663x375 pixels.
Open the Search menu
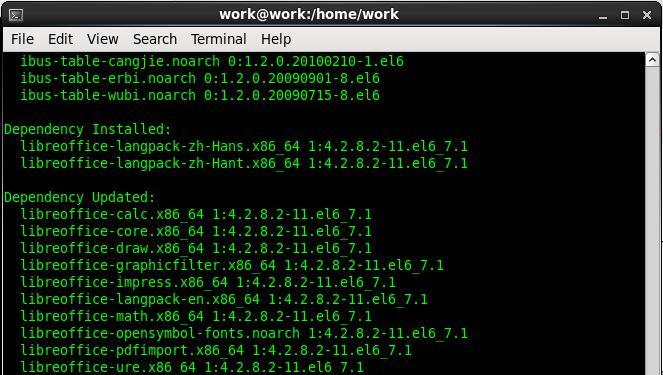pyautogui.click(x=155, y=39)
